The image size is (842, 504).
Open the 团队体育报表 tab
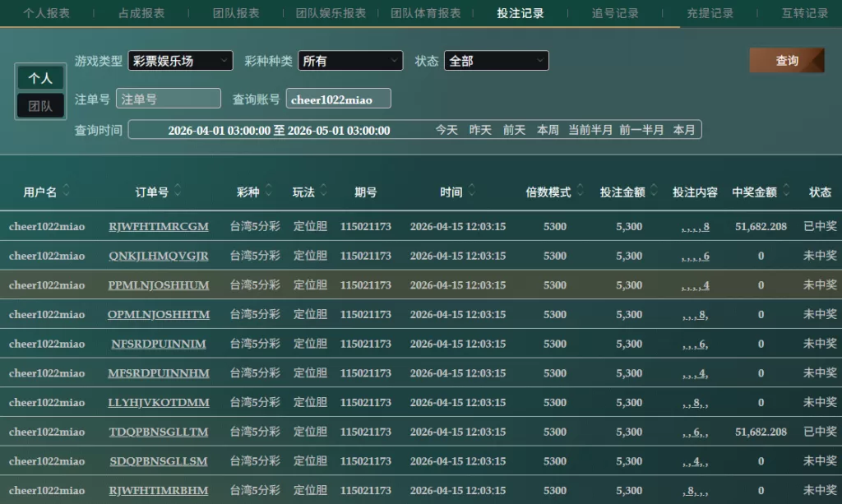425,13
